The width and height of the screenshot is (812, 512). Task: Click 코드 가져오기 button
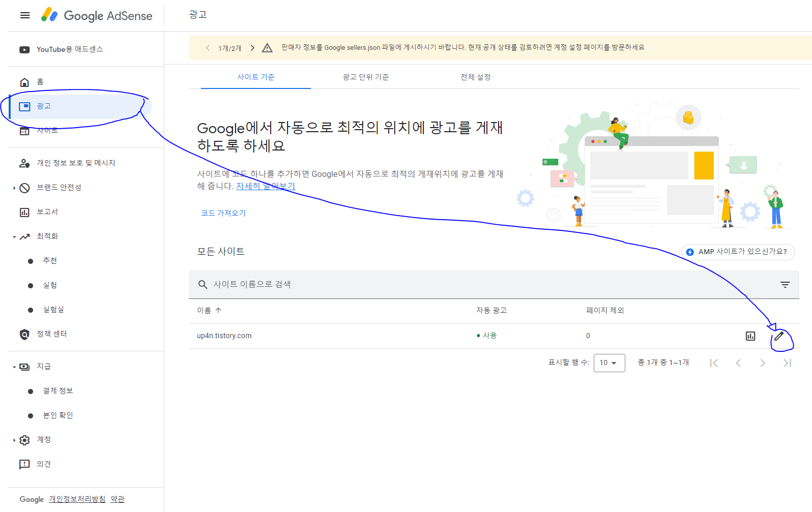(x=223, y=213)
